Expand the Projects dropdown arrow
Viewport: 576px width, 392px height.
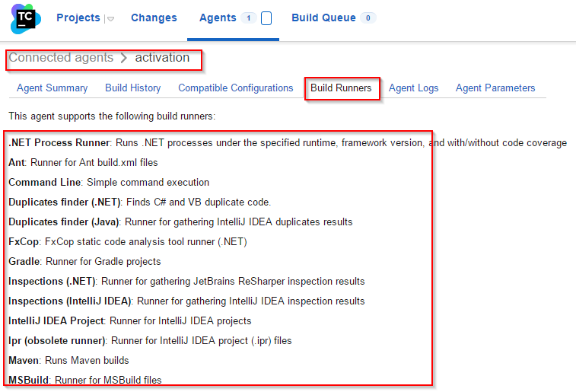(110, 19)
